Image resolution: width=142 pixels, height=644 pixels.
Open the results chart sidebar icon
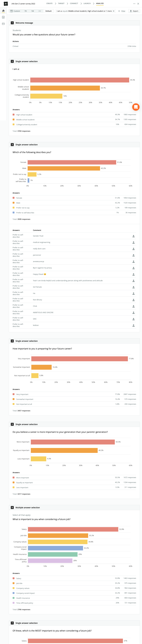[x=3, y=11]
